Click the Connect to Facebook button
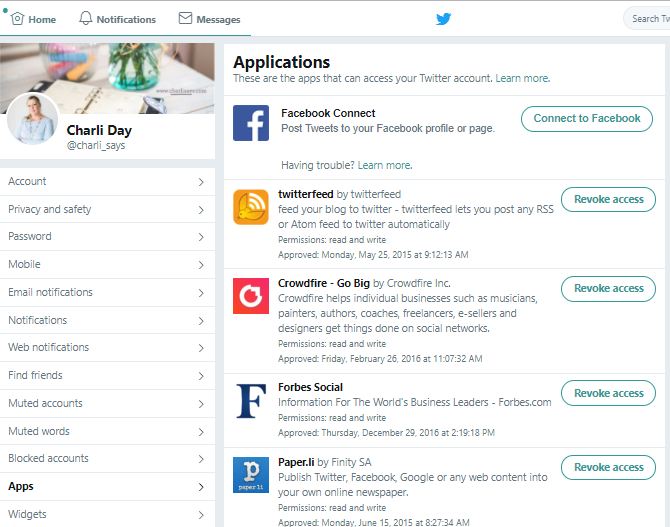Viewport: 670px width, 527px height. 587,118
